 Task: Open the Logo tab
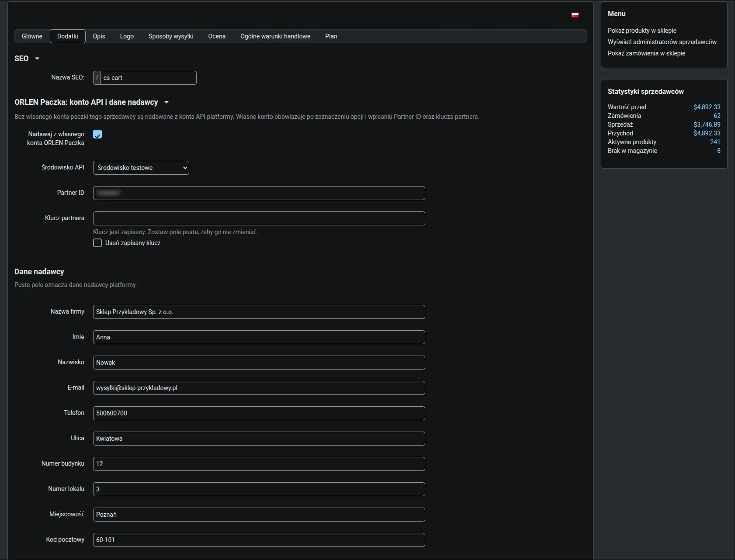[127, 36]
